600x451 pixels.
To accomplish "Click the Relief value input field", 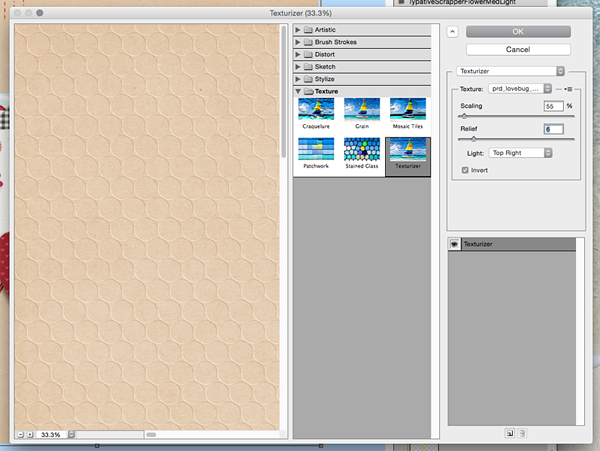I will (553, 129).
